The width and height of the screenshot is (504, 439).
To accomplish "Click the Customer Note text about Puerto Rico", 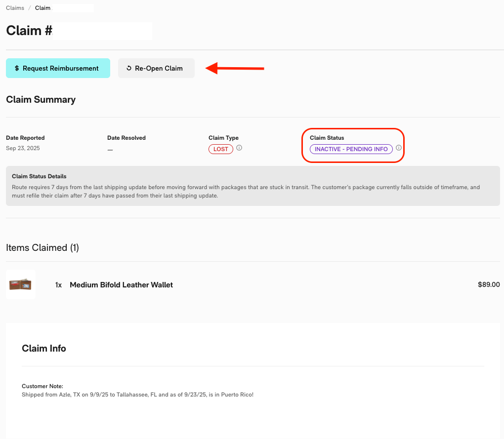I will (137, 395).
